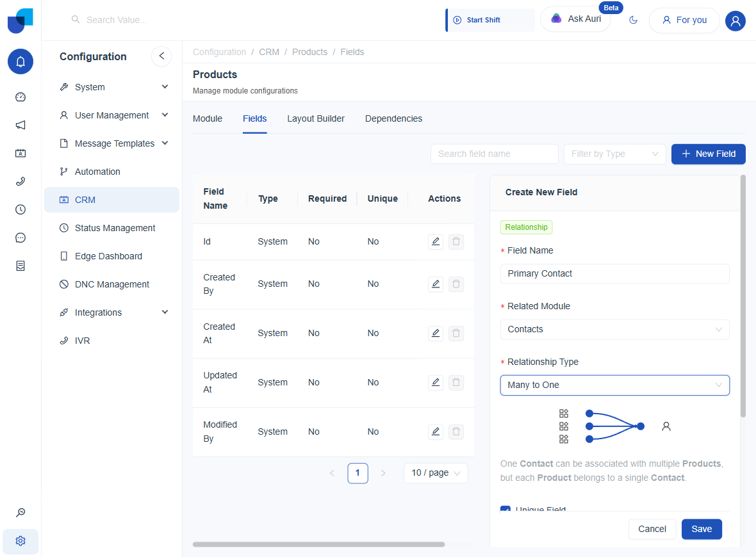Open the clock history icon in left rail
This screenshot has width=756, height=557.
click(x=21, y=209)
